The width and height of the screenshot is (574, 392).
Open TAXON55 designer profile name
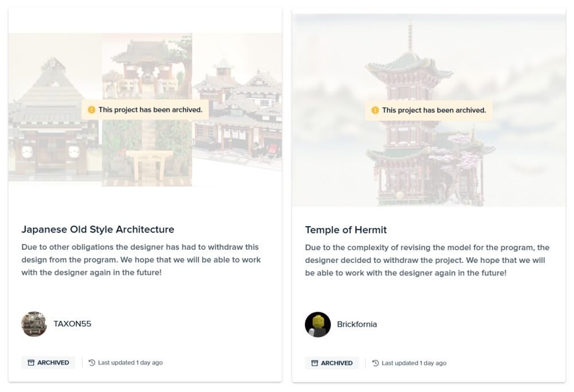(x=72, y=324)
